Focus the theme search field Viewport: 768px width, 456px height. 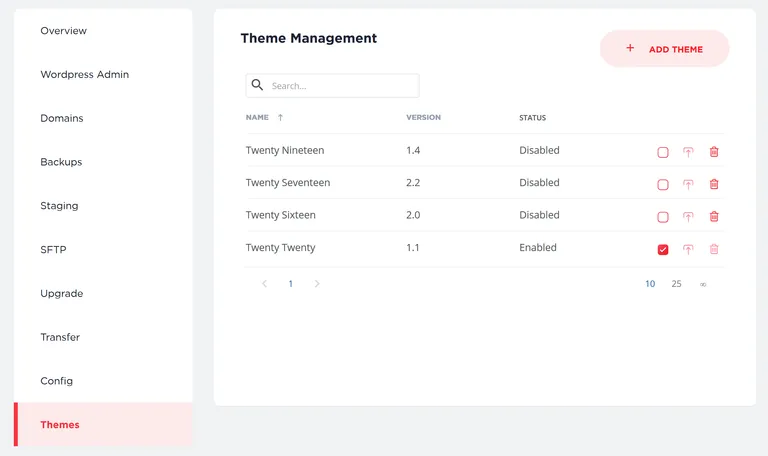[333, 86]
